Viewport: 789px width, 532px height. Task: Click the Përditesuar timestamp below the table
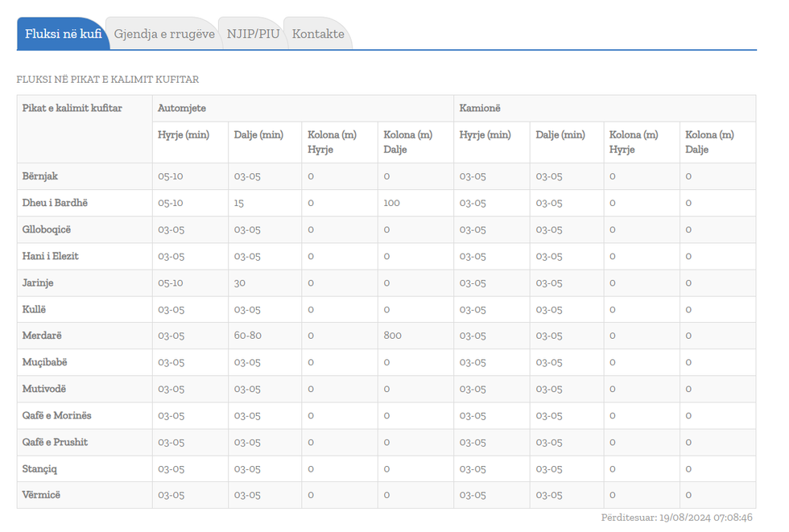click(x=676, y=518)
